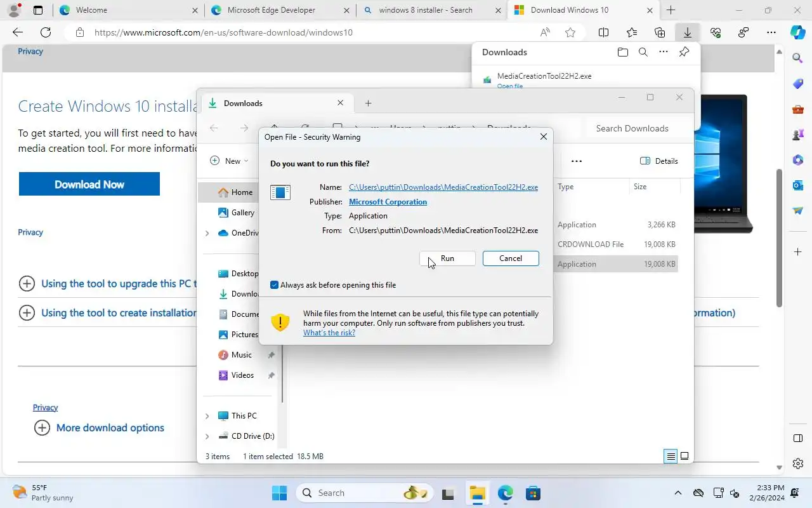
Task: Open the Copilot sidebar icon
Action: pos(797,32)
